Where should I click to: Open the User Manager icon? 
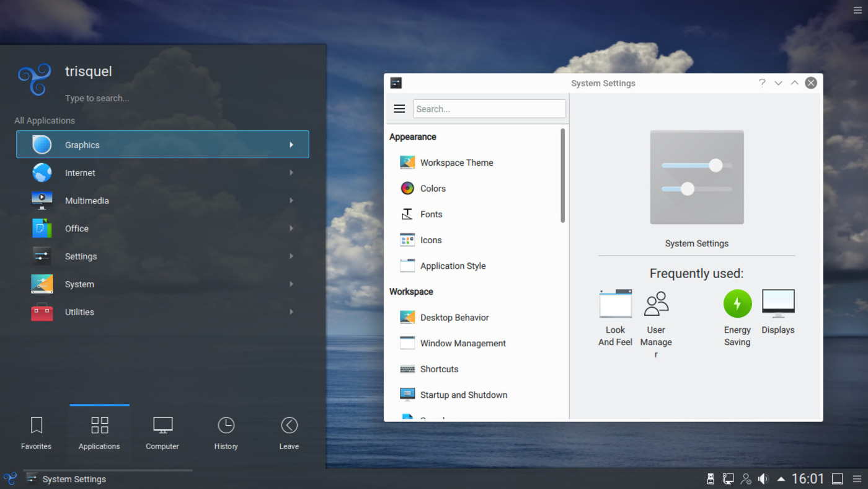click(656, 304)
